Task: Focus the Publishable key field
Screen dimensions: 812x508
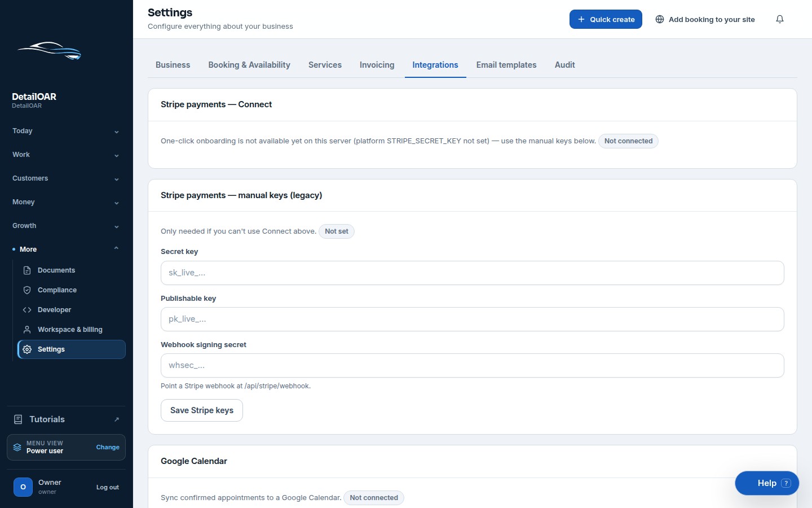Action: (473, 319)
